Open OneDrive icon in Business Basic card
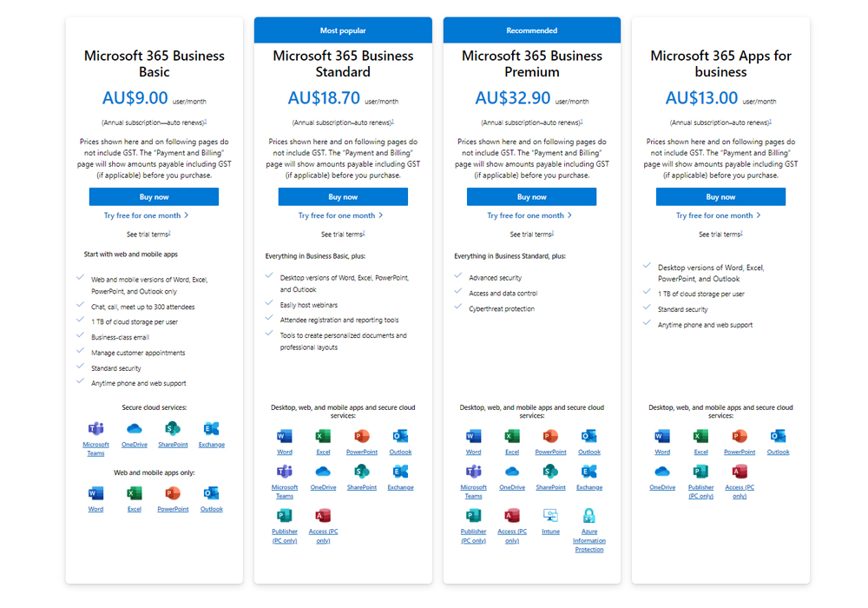This screenshot has width=868, height=608. (135, 428)
